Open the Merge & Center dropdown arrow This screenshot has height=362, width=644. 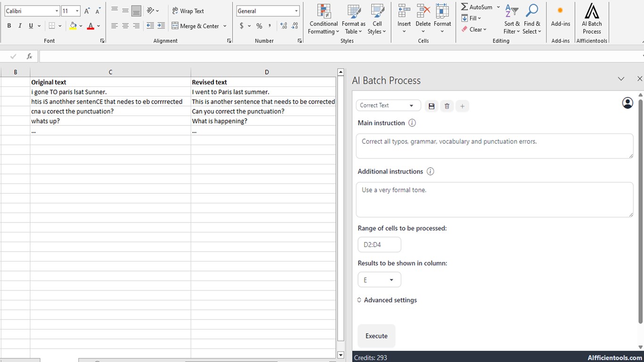tap(225, 26)
